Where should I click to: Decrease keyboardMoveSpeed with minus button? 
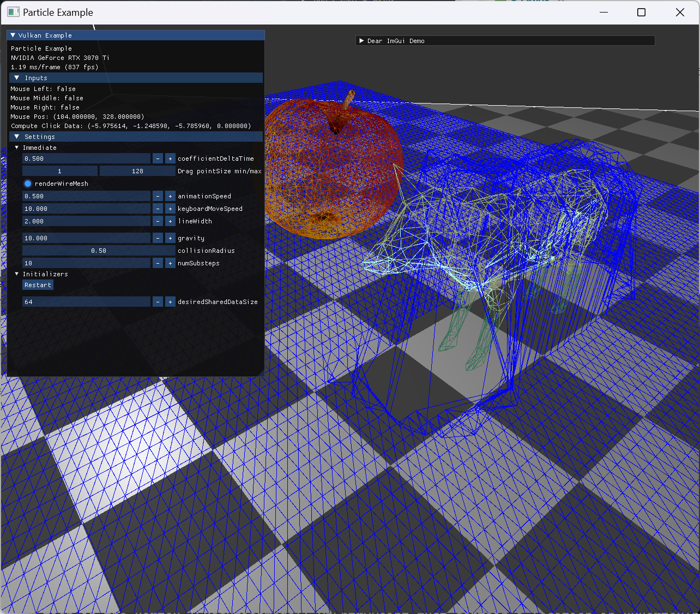pos(158,209)
